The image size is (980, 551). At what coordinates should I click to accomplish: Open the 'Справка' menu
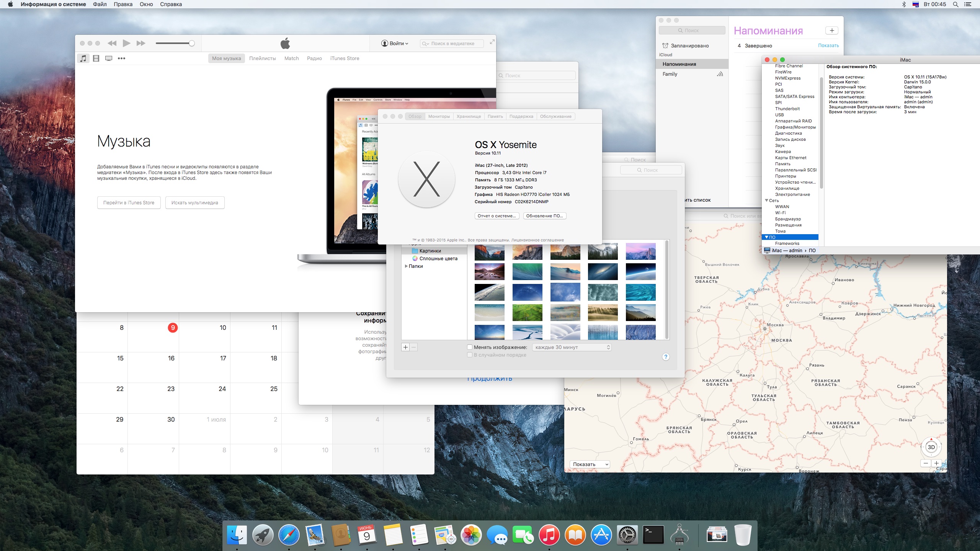pos(171,4)
